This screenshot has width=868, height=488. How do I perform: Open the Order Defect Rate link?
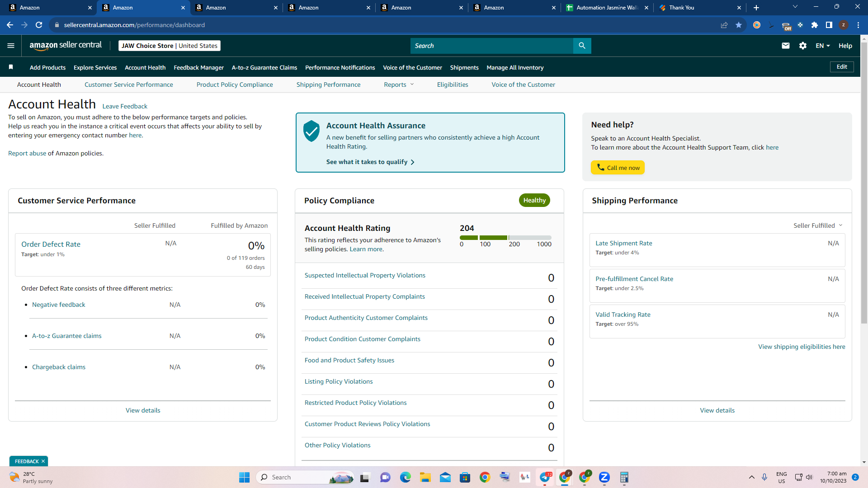click(x=51, y=244)
